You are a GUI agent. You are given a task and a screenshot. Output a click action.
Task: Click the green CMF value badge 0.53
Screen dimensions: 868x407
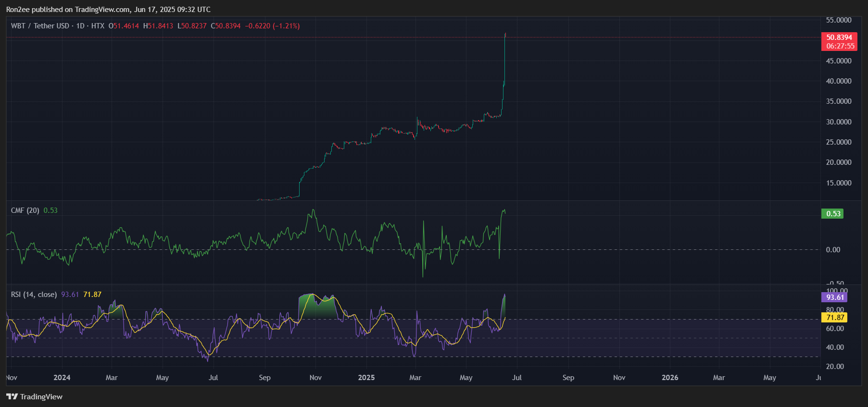[x=833, y=214]
